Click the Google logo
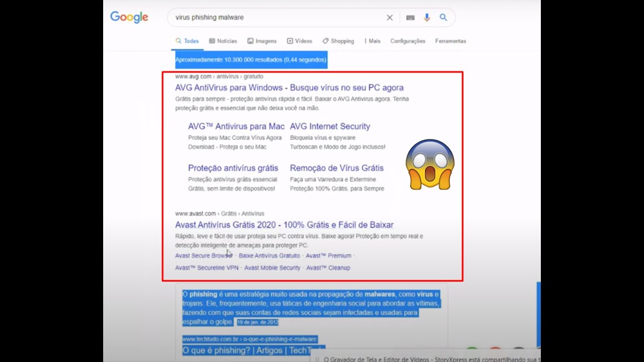 click(129, 17)
